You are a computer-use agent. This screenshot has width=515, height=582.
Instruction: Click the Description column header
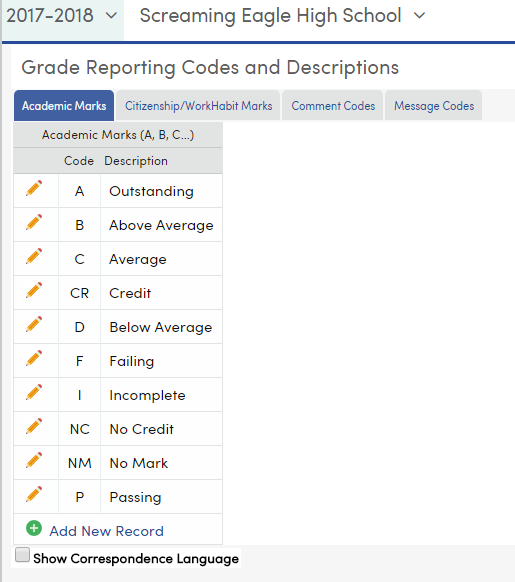pyautogui.click(x=136, y=161)
